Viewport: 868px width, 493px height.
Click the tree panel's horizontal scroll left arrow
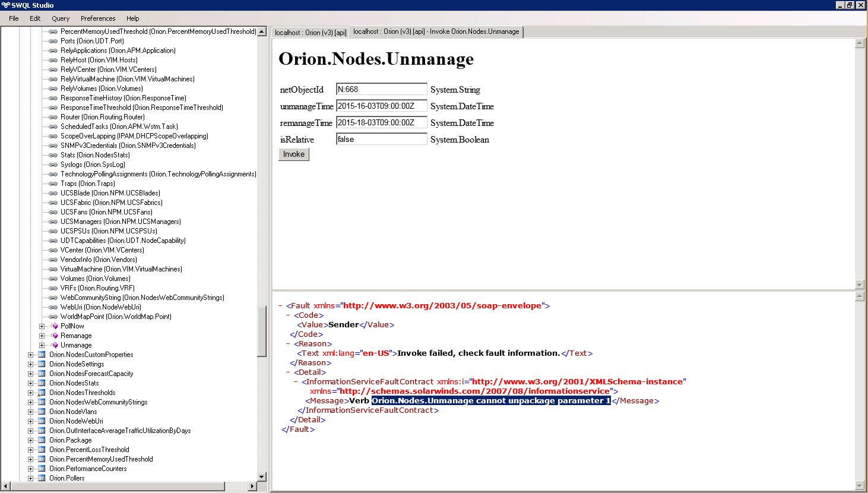6,486
